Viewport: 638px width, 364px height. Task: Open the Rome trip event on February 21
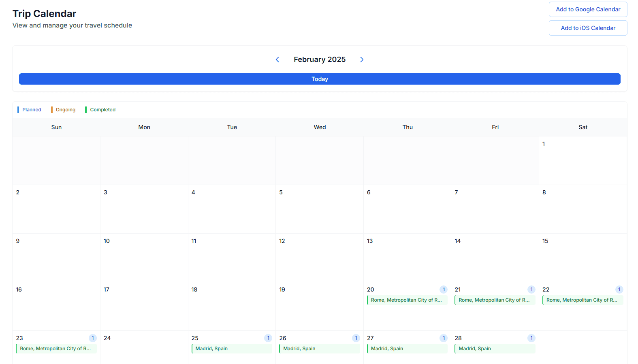tap(495, 300)
